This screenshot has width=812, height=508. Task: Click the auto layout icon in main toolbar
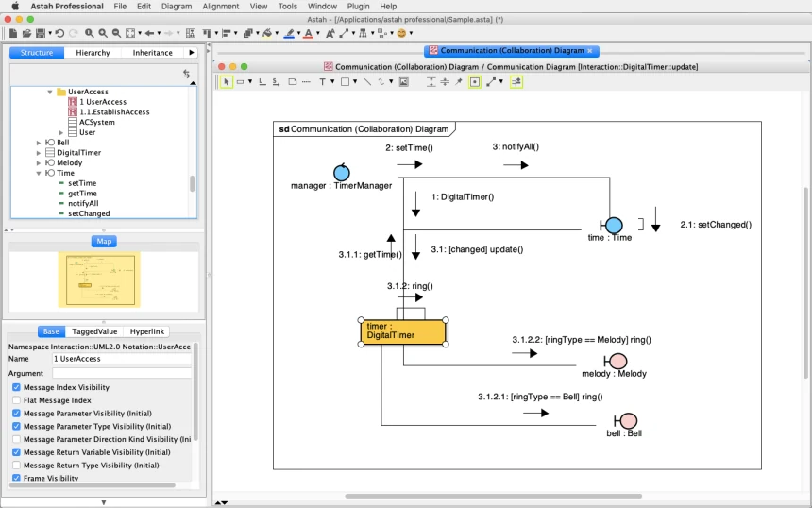pyautogui.click(x=191, y=33)
